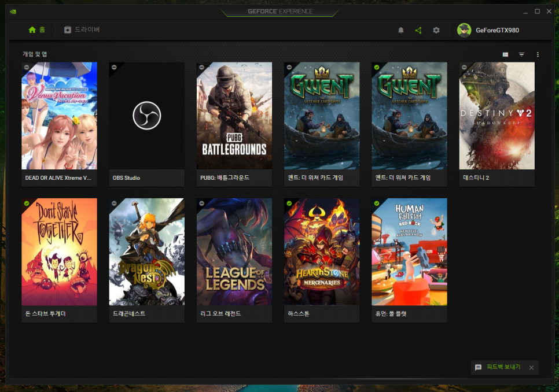The height and width of the screenshot is (392, 559).
Task: Click the status badge on OBS Studio tile
Action: pos(114,67)
